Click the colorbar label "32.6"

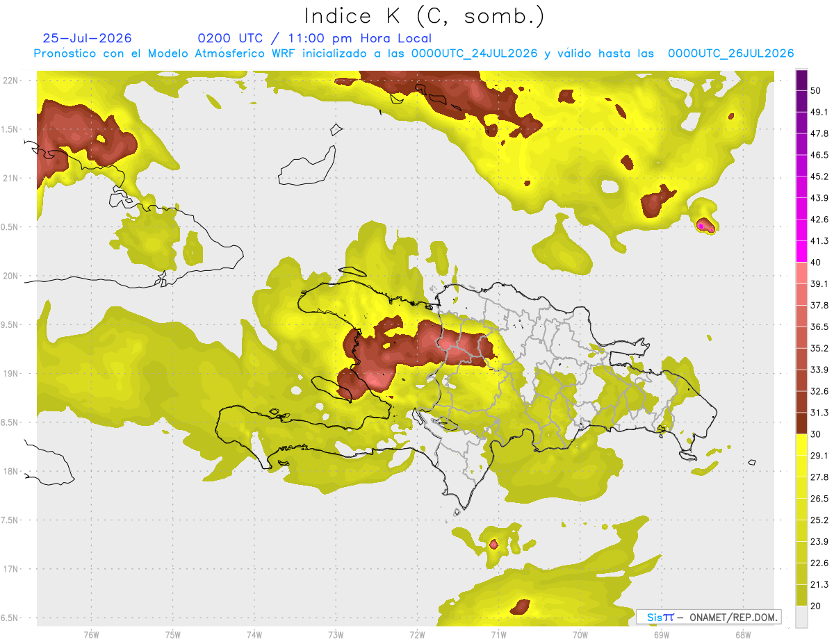[x=819, y=391]
